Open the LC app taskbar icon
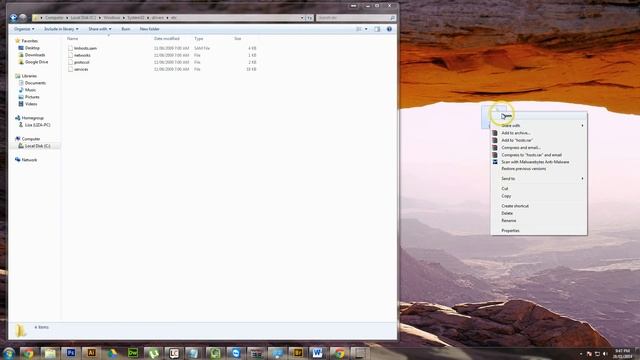Screen dimensions: 640x360 pos(174,353)
